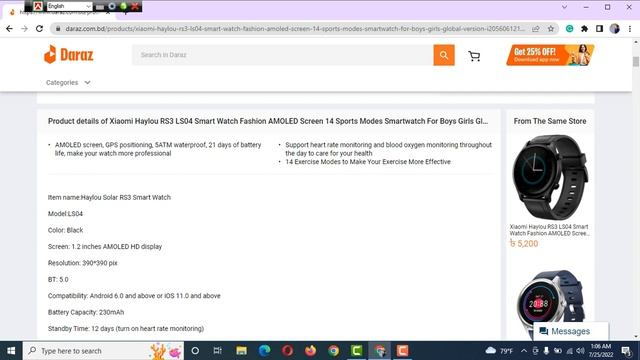Image resolution: width=640 pixels, height=360 pixels.
Task: Open the orange Camtasia recorder taskbar icon
Action: (x=402, y=351)
